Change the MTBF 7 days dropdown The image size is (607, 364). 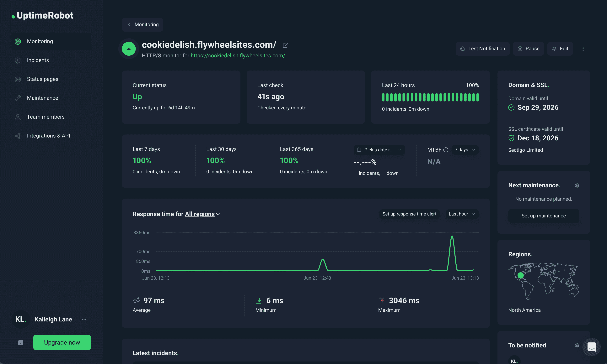(x=465, y=150)
